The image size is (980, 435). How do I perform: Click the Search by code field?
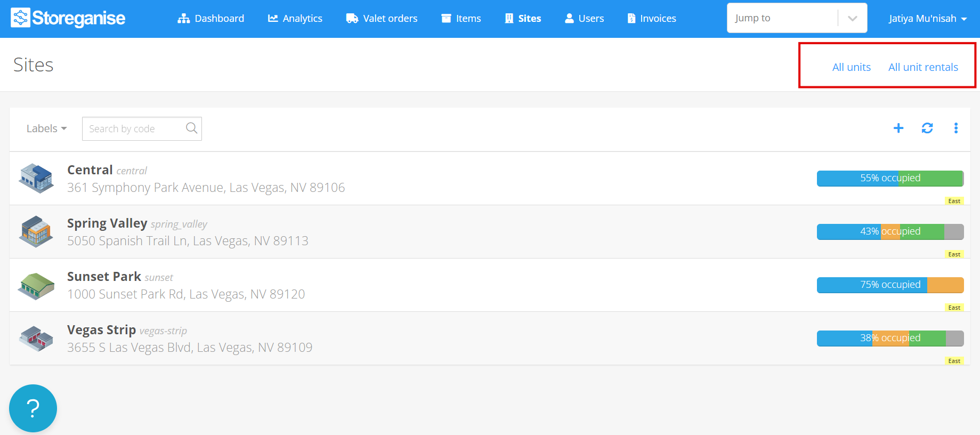coord(142,128)
